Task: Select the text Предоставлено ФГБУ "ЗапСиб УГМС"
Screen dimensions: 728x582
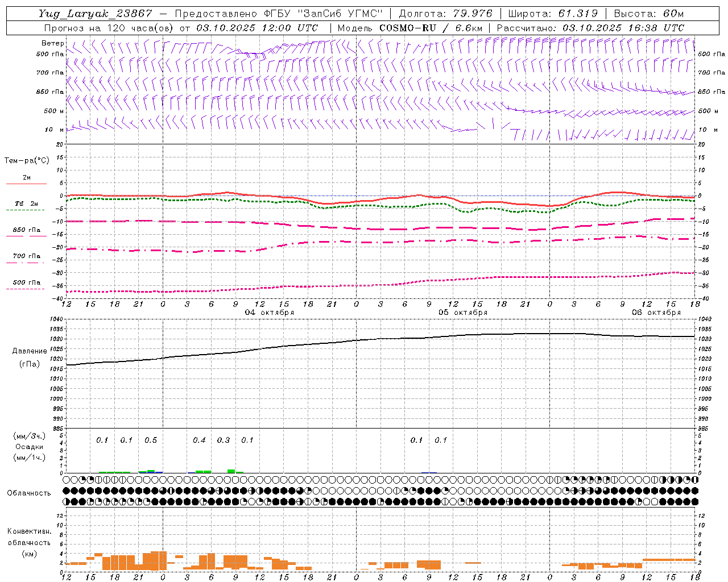Action: [279, 14]
